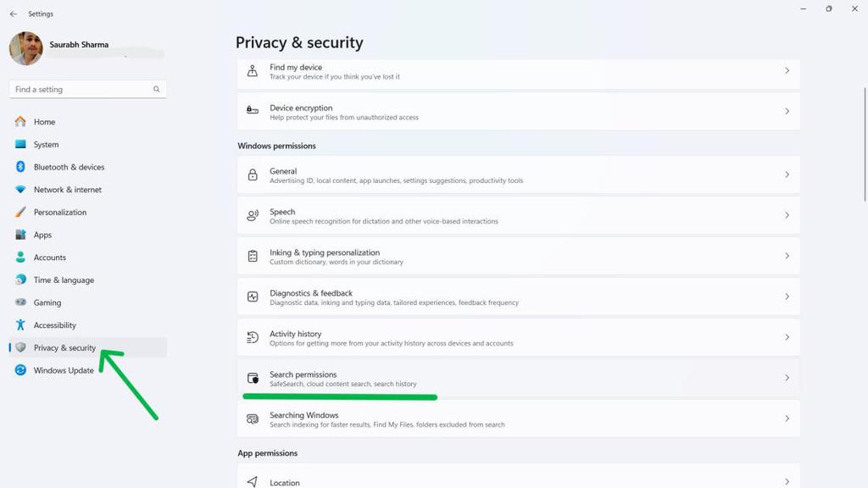Go to Accounts settings page

click(x=49, y=258)
